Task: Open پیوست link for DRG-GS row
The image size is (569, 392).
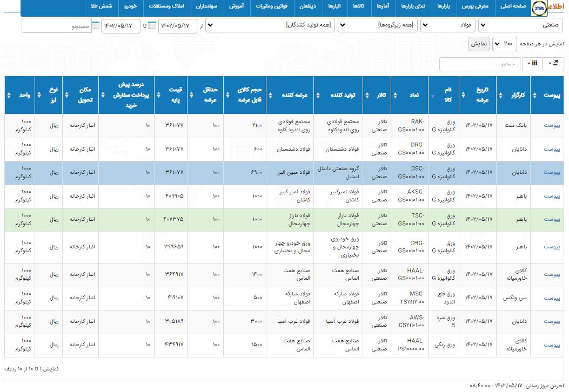Action: pos(552,149)
